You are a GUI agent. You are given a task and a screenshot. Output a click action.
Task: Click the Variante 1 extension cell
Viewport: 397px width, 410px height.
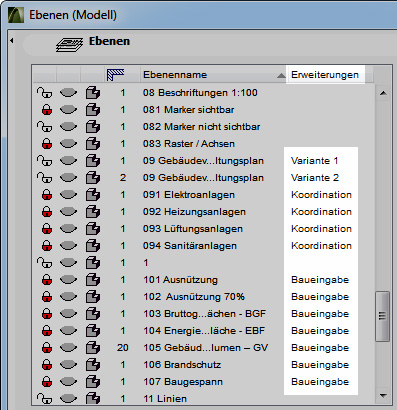[315, 161]
